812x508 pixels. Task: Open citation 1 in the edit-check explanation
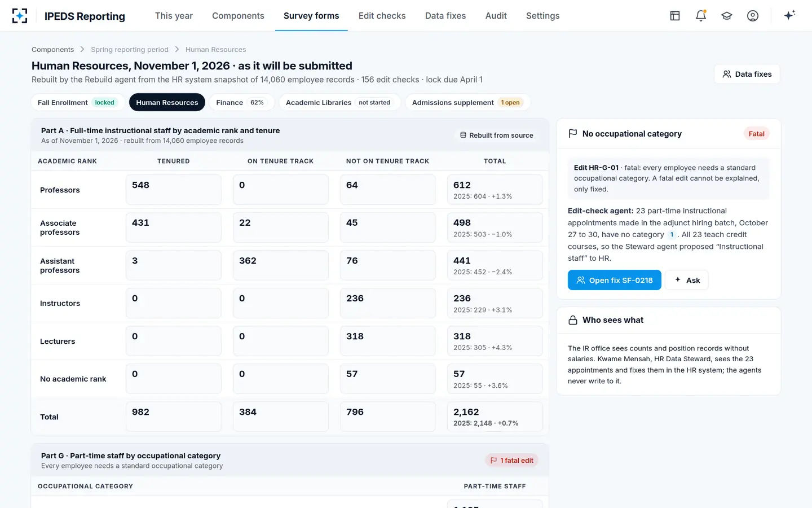(672, 235)
